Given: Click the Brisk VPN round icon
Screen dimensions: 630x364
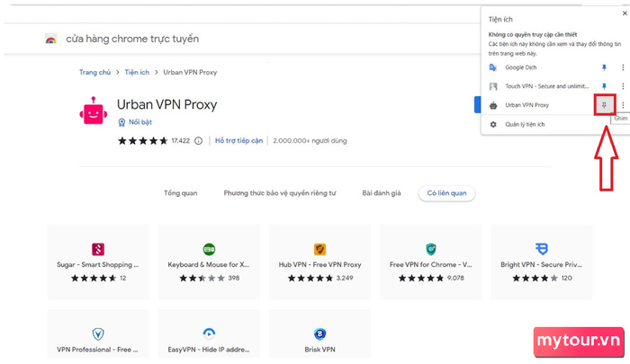Looking at the screenshot, I should [x=319, y=333].
